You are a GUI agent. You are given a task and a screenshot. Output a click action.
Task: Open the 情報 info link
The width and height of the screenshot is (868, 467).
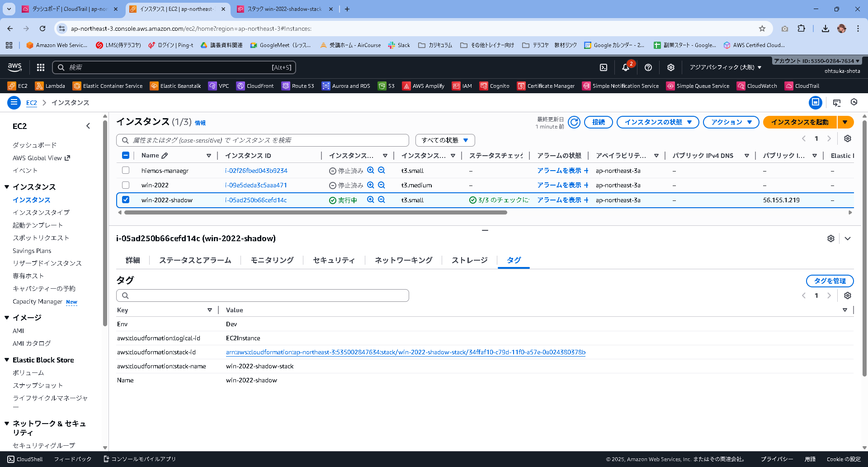coord(200,123)
